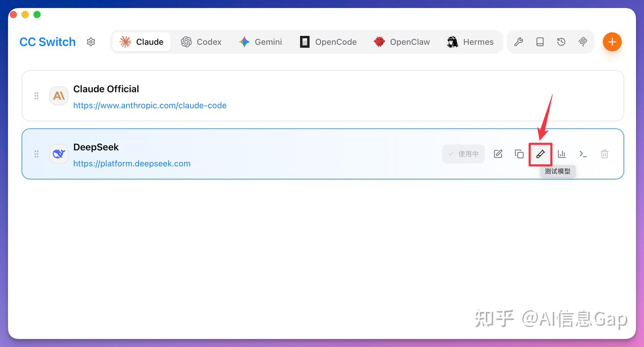Switch to the OpenClaw tab
Image resolution: width=644 pixels, height=347 pixels.
402,42
